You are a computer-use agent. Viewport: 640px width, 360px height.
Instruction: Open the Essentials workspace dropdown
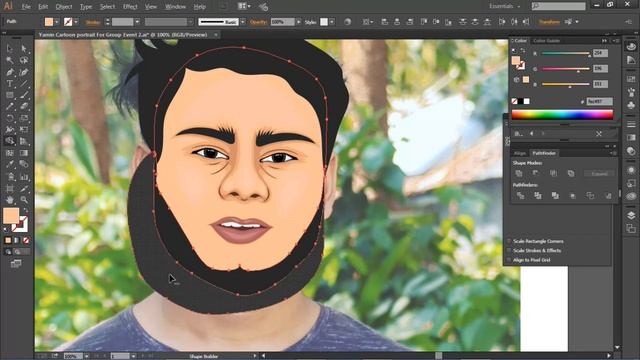tap(505, 7)
